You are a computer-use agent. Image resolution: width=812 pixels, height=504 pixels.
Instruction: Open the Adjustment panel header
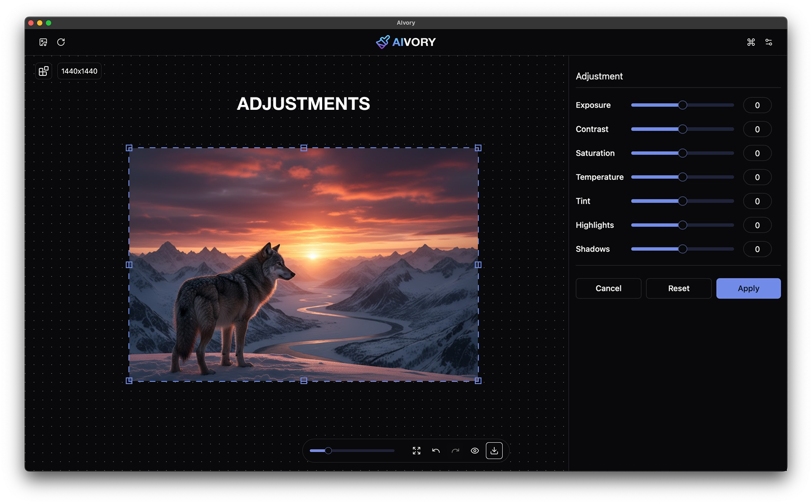pyautogui.click(x=599, y=76)
